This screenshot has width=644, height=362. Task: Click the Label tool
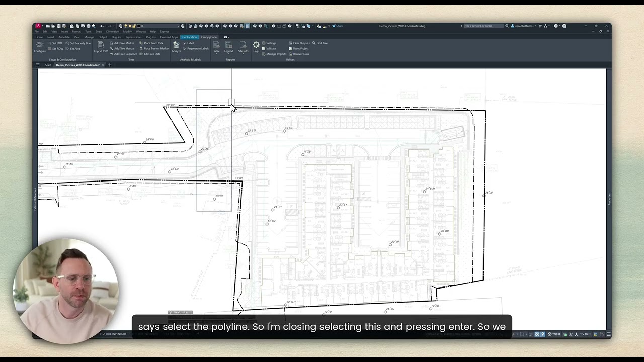(189, 43)
